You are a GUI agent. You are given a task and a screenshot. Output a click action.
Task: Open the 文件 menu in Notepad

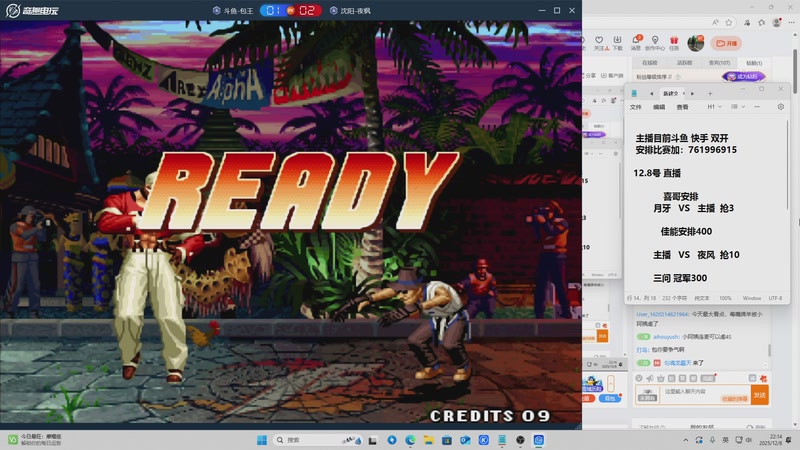[636, 107]
